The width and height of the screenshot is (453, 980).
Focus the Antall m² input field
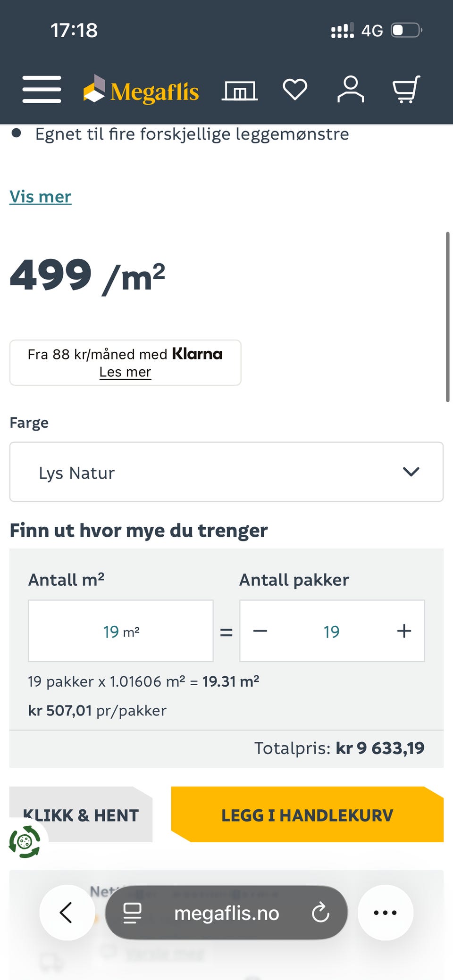[x=121, y=631]
